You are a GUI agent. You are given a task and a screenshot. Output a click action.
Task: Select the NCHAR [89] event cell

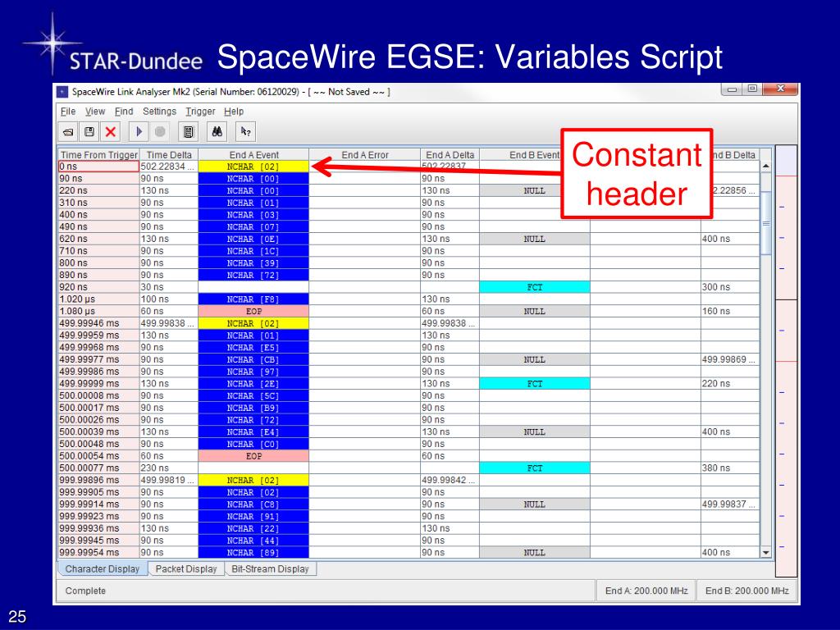(x=253, y=552)
